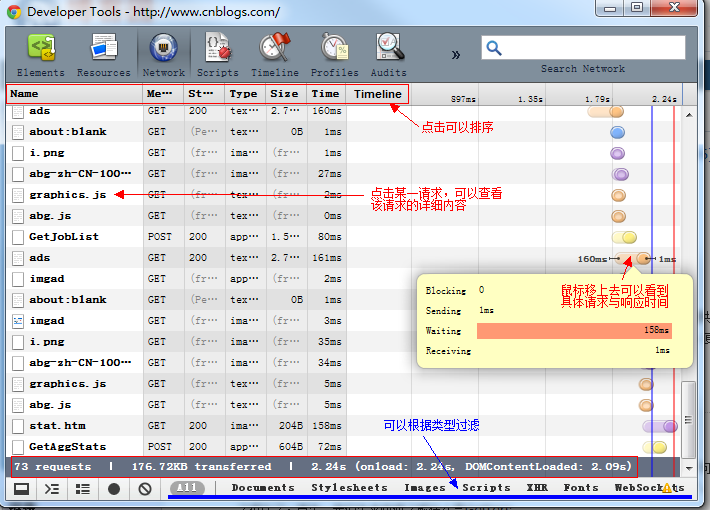This screenshot has width=710, height=510.
Task: Open the Elements panel
Action: click(41, 54)
